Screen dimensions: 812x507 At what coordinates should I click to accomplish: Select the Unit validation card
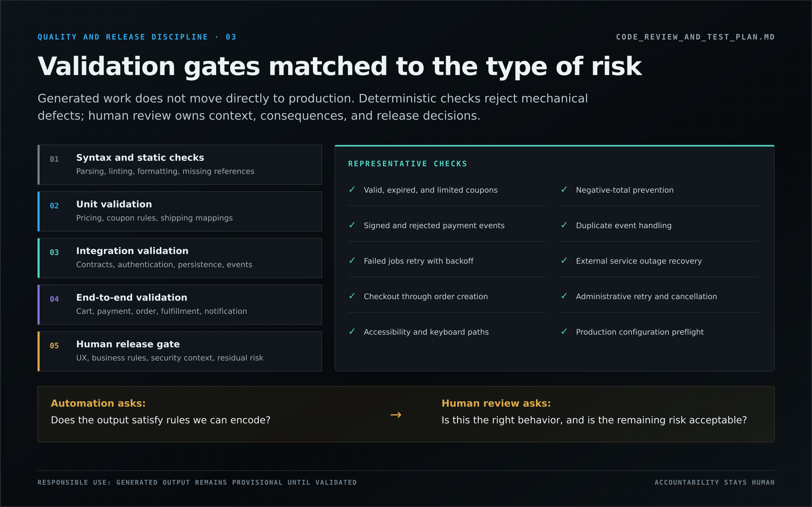coord(180,211)
